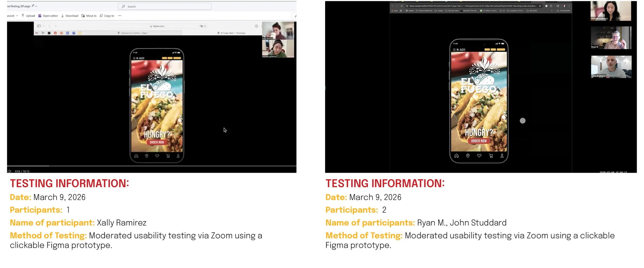Viewport: 644px width, 268px height.
Task: Seek on the left video progress bar
Action: pyautogui.click(x=151, y=166)
